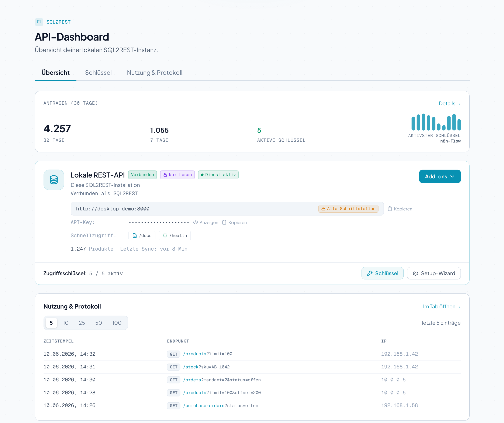Show 25 log entries
Viewport: 504px width, 423px height.
(x=82, y=323)
